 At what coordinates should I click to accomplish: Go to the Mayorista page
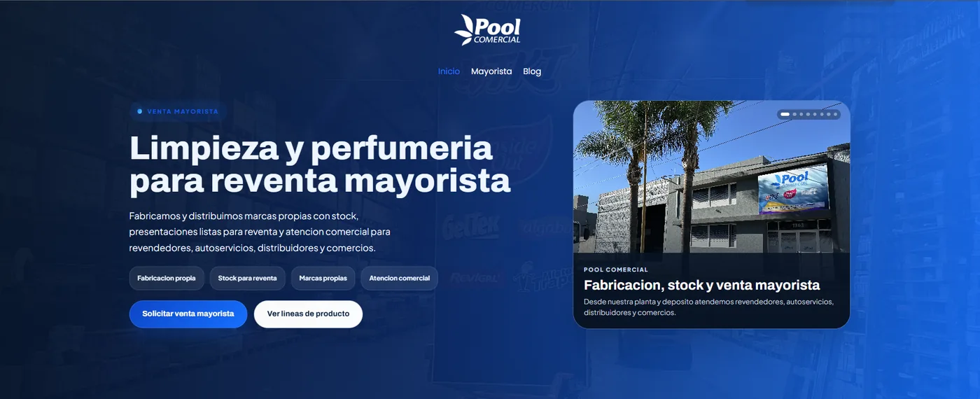(491, 71)
